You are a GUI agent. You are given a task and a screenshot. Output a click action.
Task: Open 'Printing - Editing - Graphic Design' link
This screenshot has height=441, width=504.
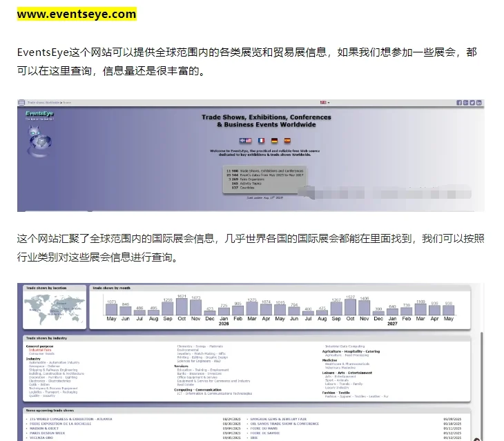click(202, 357)
